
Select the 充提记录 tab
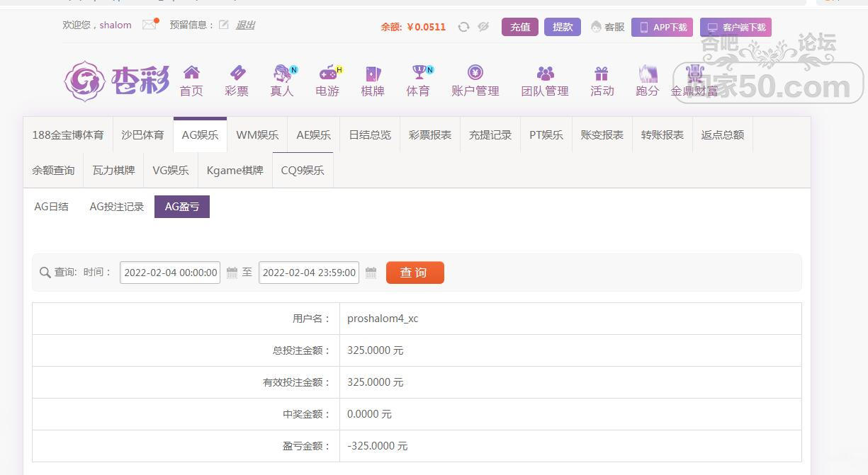click(x=490, y=135)
